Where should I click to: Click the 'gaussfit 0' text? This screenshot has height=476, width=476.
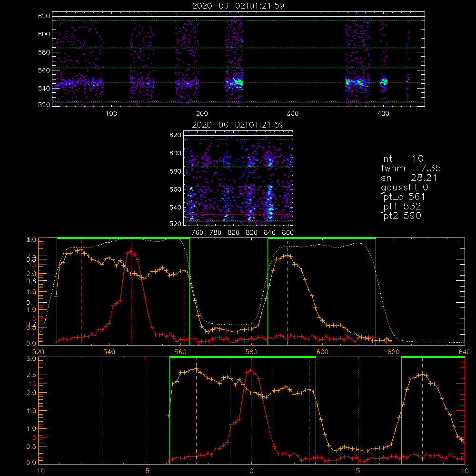(x=405, y=187)
